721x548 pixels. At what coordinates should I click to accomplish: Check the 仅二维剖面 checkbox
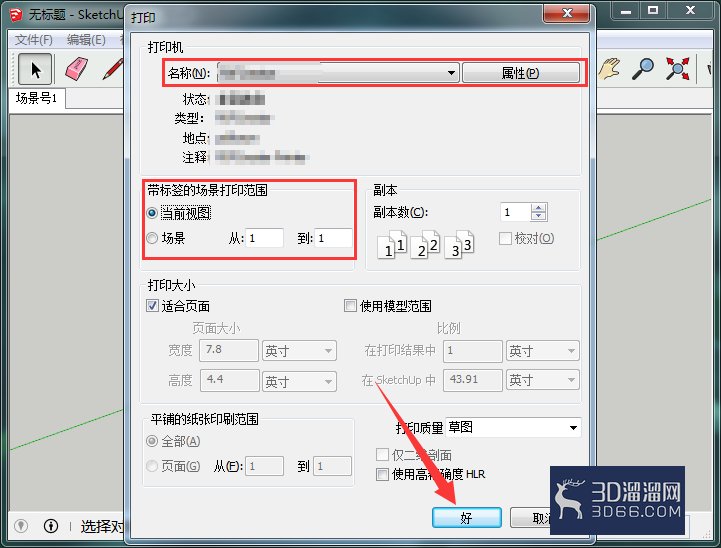pyautogui.click(x=382, y=454)
